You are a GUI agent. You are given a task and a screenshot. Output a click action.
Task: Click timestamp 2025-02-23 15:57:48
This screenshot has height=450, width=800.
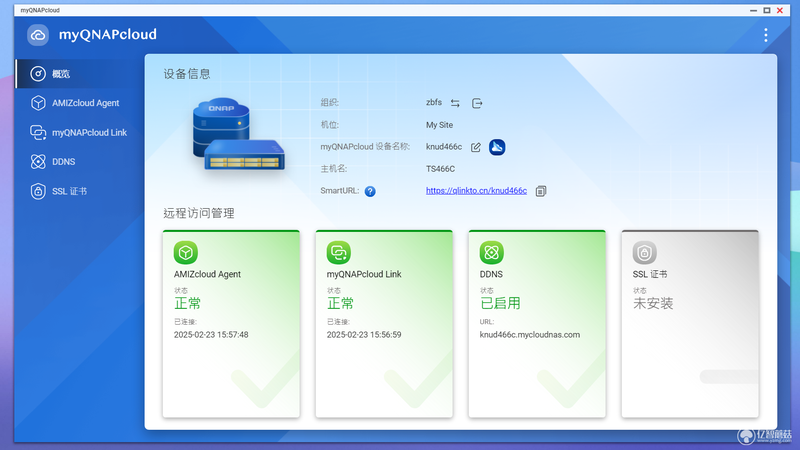click(x=211, y=335)
